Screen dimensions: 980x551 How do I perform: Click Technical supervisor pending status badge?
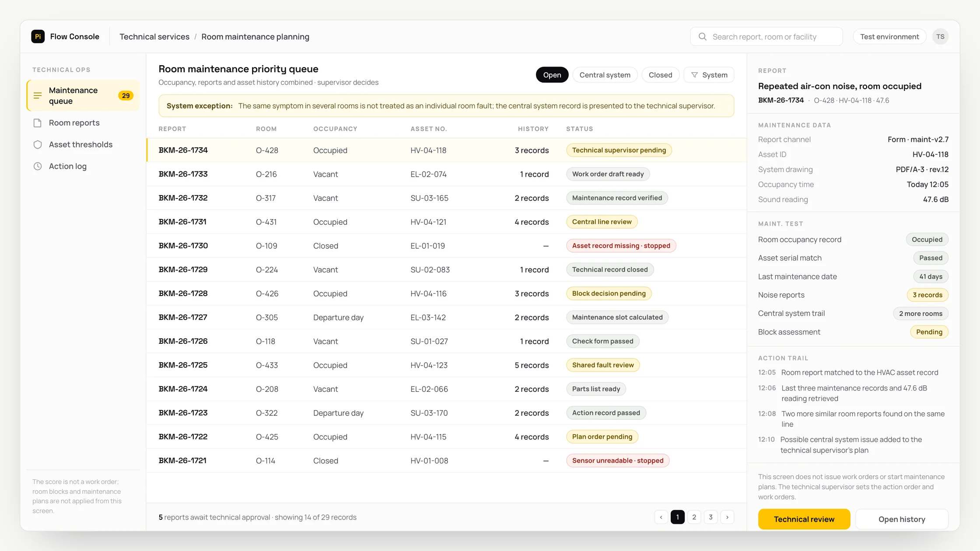click(619, 150)
